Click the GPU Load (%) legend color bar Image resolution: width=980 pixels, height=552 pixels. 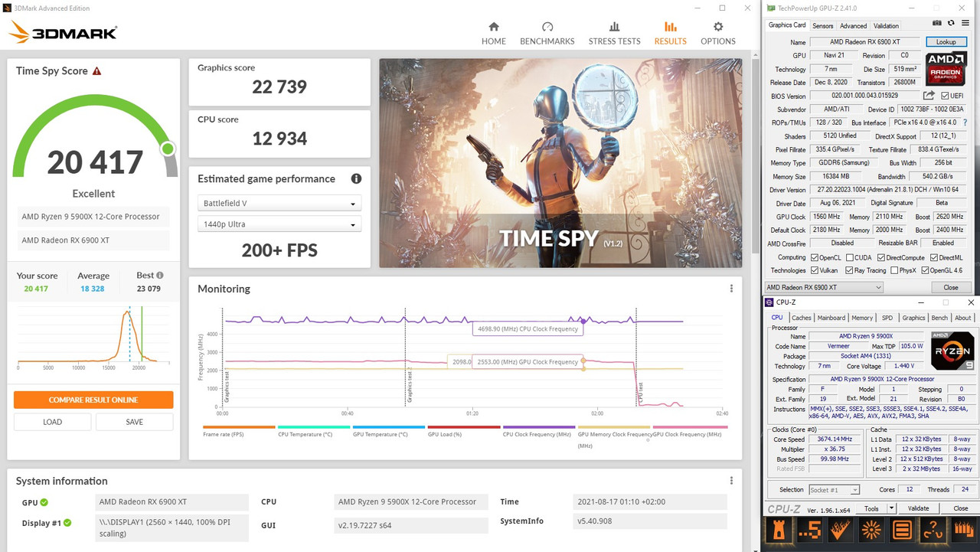point(464,427)
